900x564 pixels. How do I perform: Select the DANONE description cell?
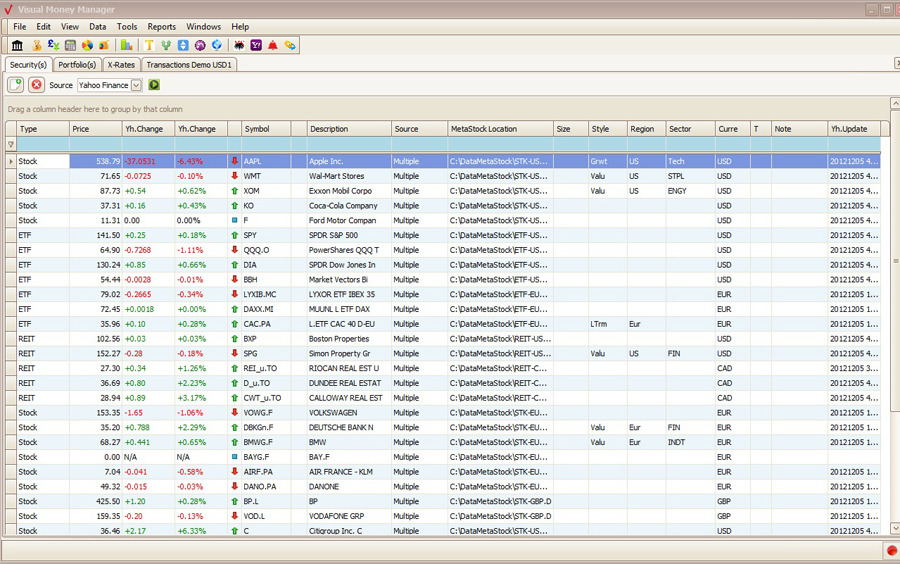[349, 487]
